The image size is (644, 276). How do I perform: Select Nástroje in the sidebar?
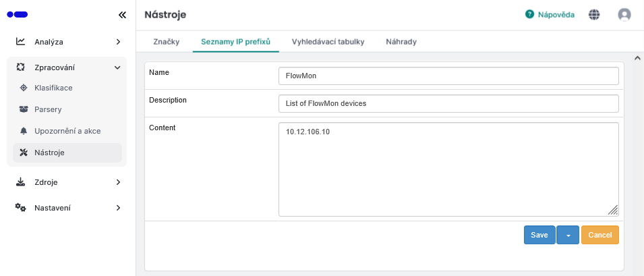click(x=67, y=153)
